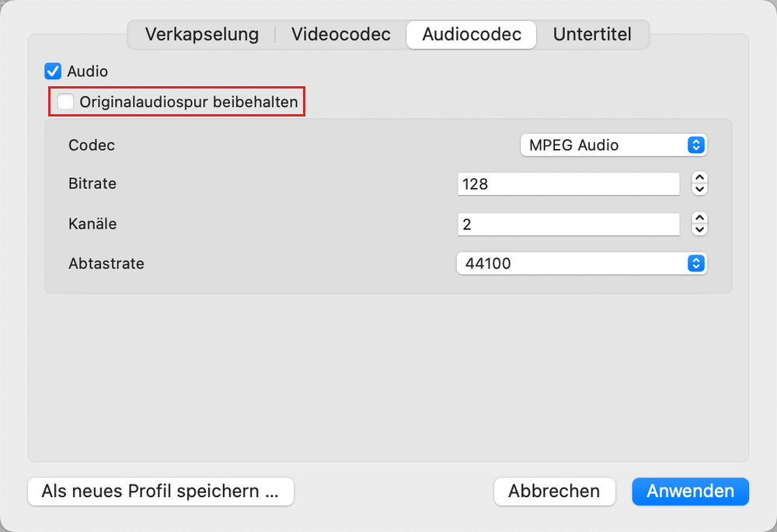
Task: Decrease Kanäle using the down stepper arrow
Action: coord(699,229)
